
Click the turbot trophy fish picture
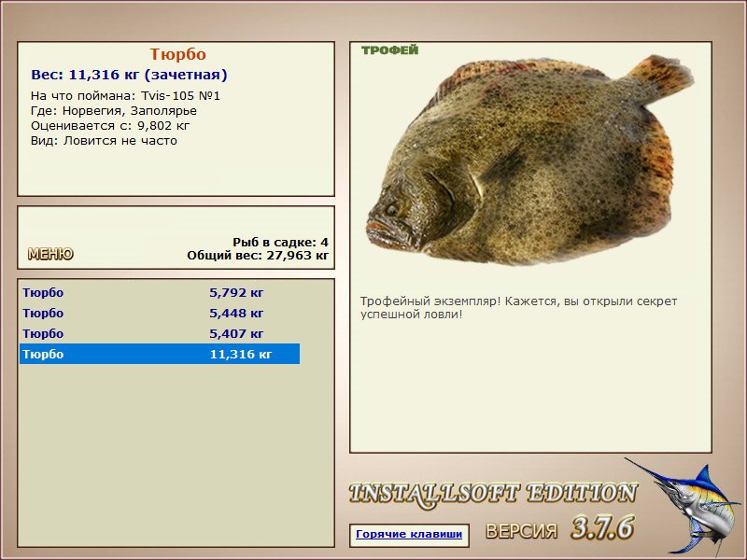point(529,161)
